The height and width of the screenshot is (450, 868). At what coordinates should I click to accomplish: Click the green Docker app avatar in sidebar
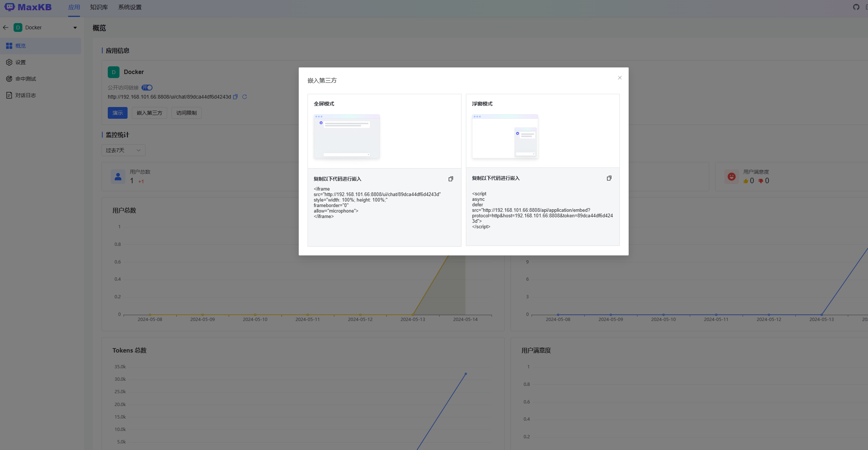tap(18, 27)
